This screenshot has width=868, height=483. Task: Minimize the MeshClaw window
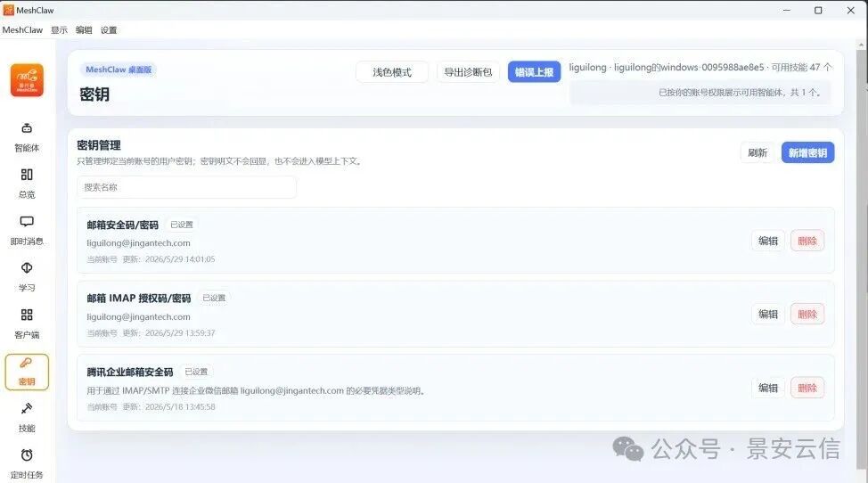[787, 10]
